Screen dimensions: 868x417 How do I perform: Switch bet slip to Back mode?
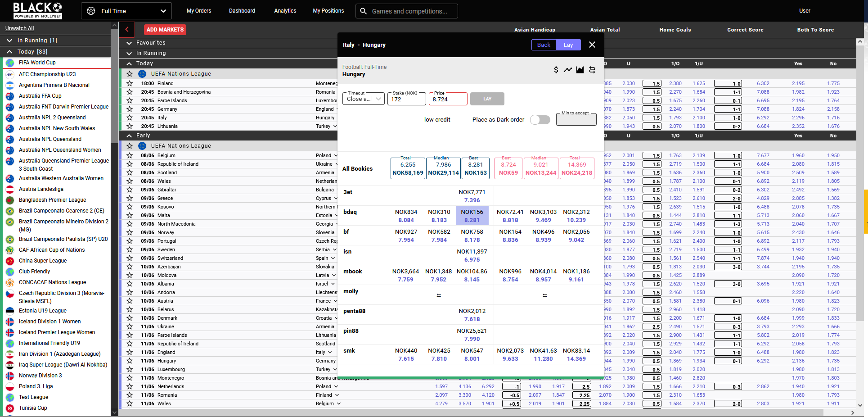tap(544, 45)
